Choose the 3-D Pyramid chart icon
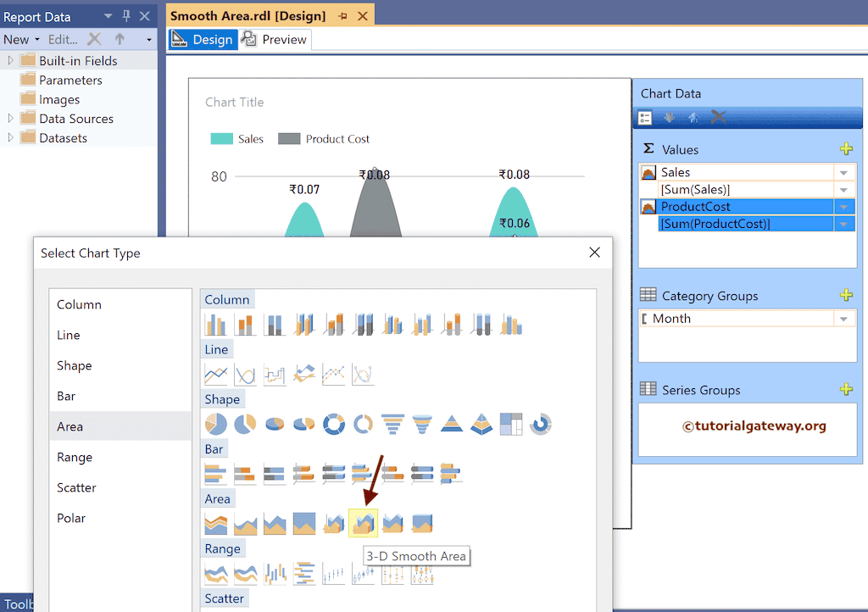Viewport: 868px width, 612px height. (481, 424)
